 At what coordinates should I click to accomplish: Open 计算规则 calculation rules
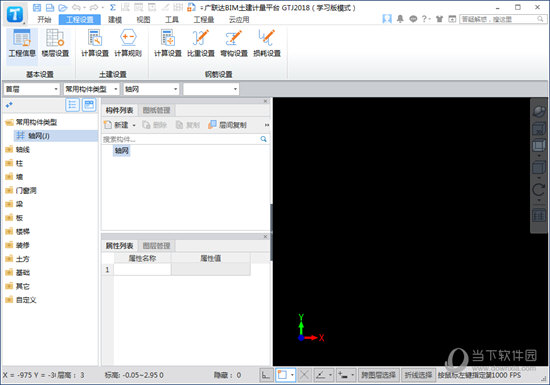pos(128,43)
